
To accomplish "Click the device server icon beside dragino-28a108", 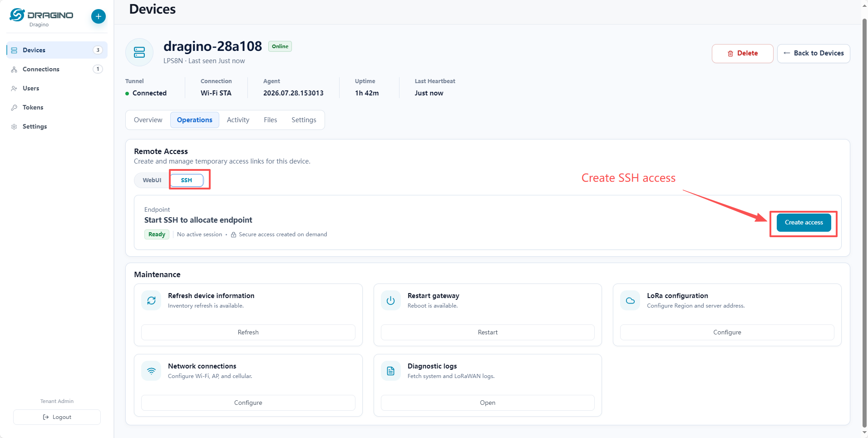I will pyautogui.click(x=139, y=52).
